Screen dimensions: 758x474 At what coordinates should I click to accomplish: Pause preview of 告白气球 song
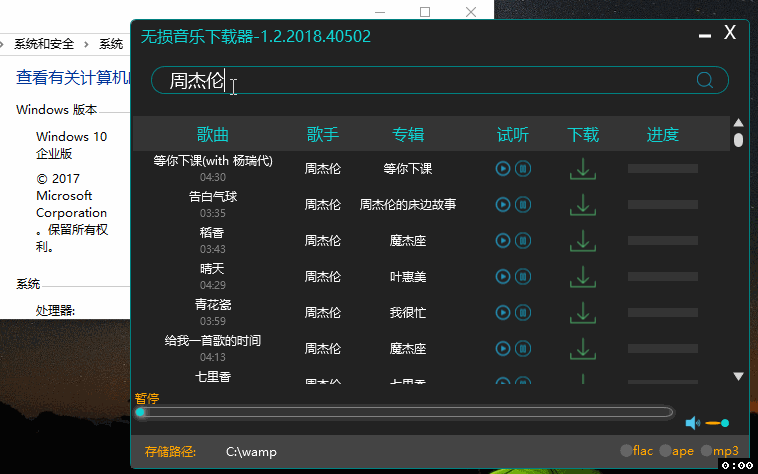pyautogui.click(x=522, y=205)
